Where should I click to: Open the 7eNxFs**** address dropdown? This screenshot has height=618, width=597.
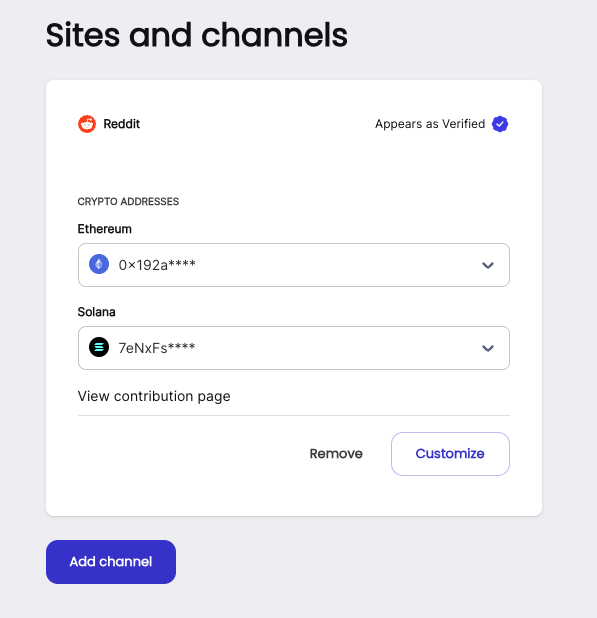coord(294,348)
